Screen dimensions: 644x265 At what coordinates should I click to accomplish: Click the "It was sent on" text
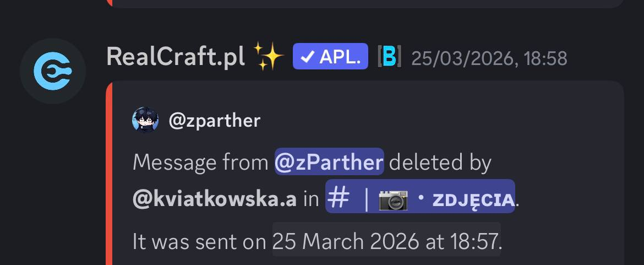point(200,241)
